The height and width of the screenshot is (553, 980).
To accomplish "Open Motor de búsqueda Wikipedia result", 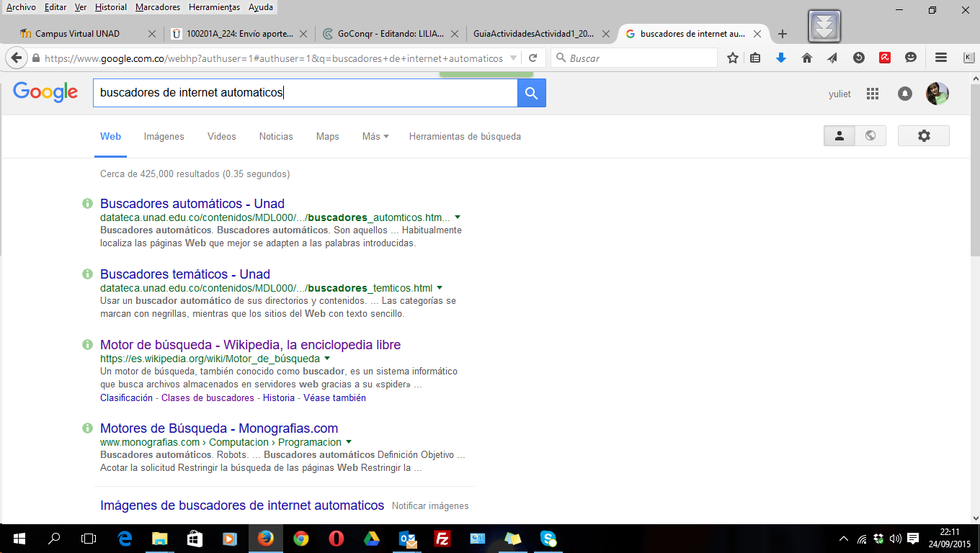I will [x=250, y=345].
